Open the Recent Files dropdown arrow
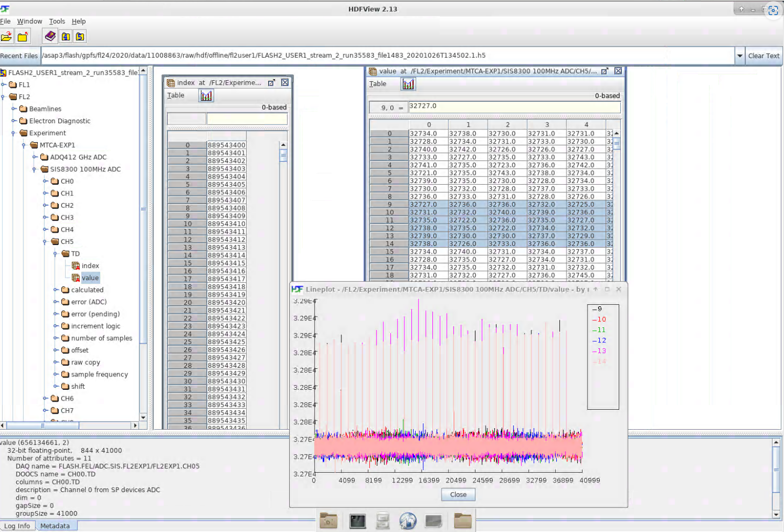Viewport: 784px width, 532px height. [x=739, y=55]
